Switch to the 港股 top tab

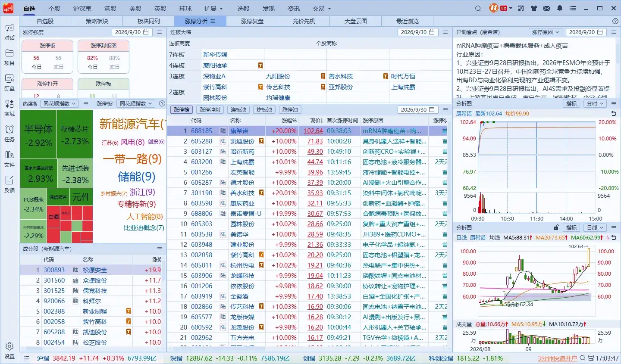coord(110,8)
